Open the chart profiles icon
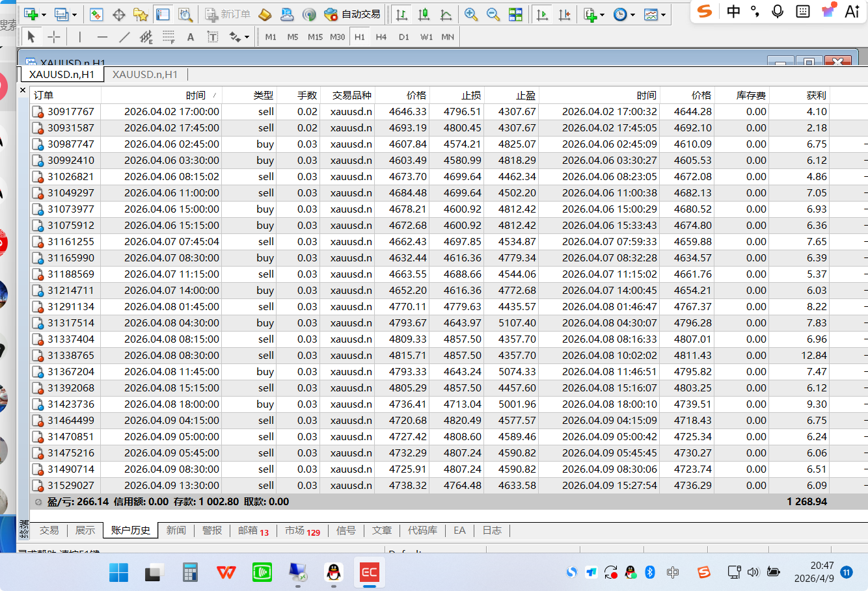 pyautogui.click(x=62, y=14)
